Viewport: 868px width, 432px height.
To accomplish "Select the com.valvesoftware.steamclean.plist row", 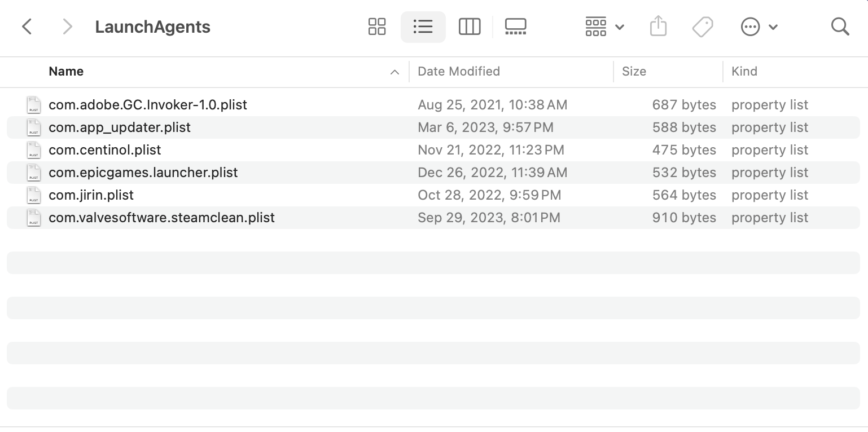I will [x=161, y=218].
